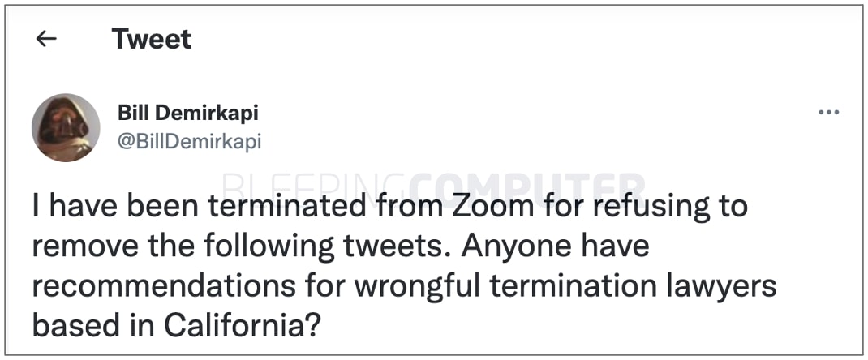Click the word Anyone in the tweet
The image size is (868, 360).
click(x=514, y=246)
